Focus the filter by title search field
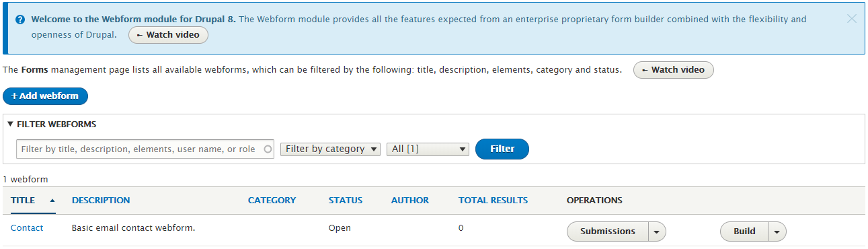Screen dimensions: 868x249 [x=145, y=149]
